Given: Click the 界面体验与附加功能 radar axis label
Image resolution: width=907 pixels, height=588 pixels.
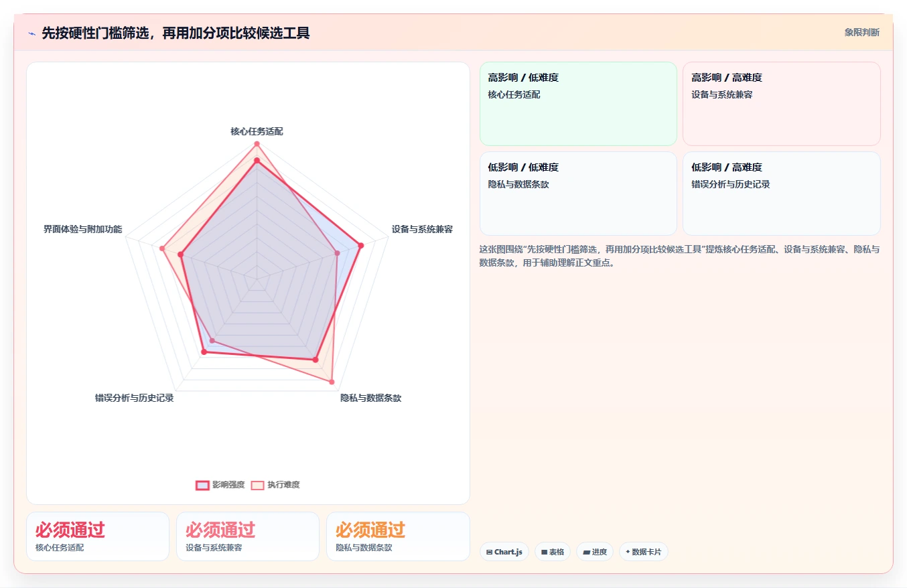Looking at the screenshot, I should 82,229.
